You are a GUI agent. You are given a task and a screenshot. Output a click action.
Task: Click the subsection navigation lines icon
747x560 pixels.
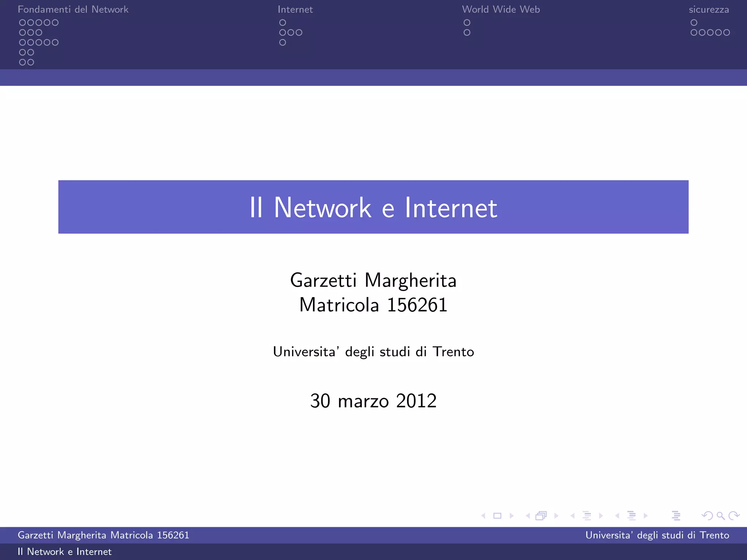coord(587,516)
